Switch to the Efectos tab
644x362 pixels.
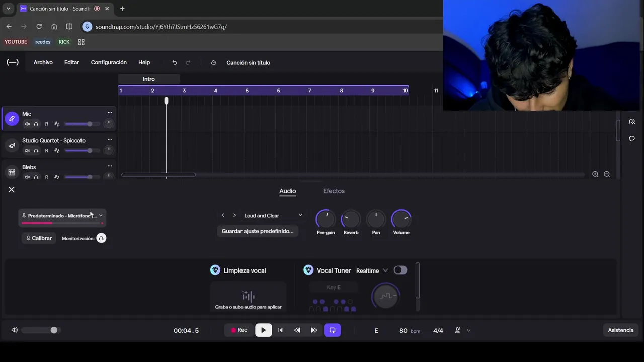click(x=334, y=191)
